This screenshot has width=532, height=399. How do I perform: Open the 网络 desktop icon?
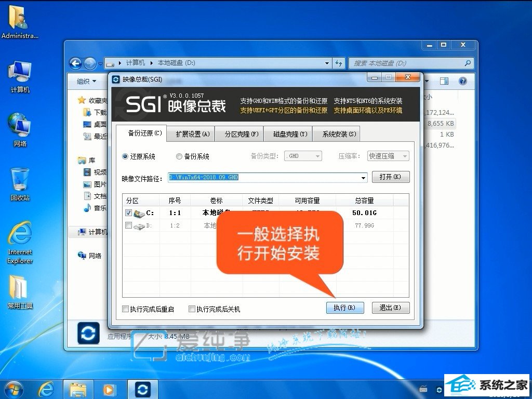click(20, 130)
